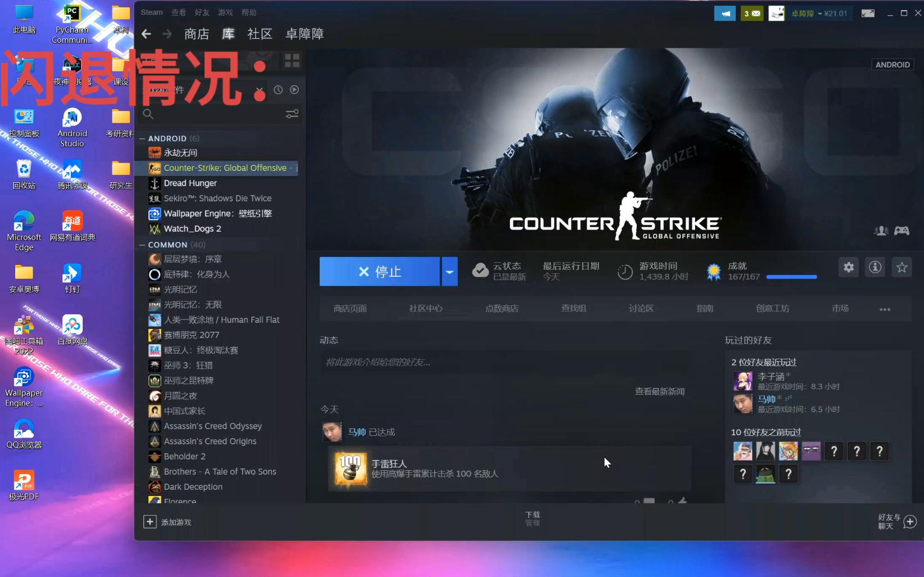Click the 停止 stop game button
Image resolution: width=924 pixels, height=577 pixels.
[x=380, y=272]
